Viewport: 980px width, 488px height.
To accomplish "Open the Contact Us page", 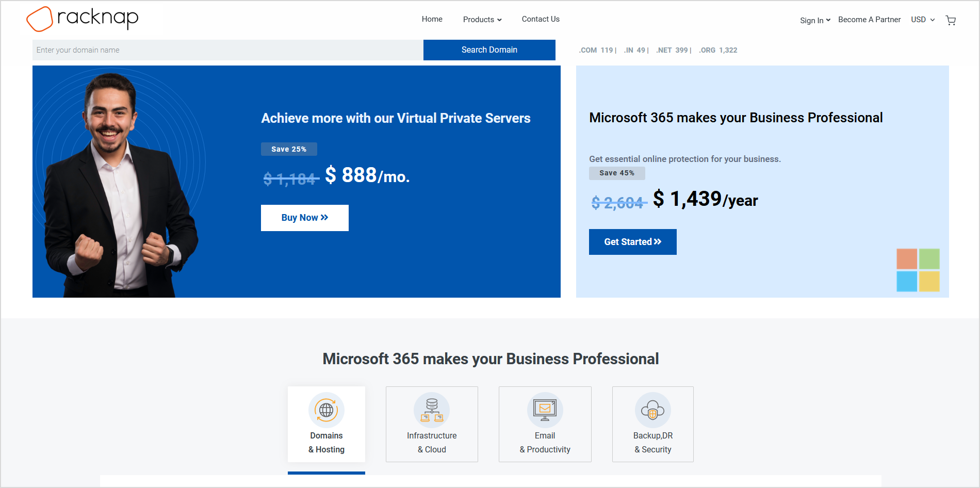I will pyautogui.click(x=540, y=19).
